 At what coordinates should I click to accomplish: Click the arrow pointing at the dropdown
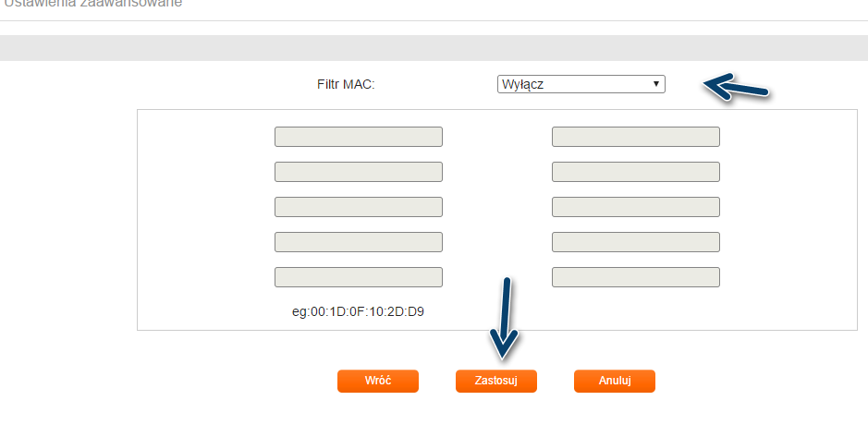click(x=737, y=87)
